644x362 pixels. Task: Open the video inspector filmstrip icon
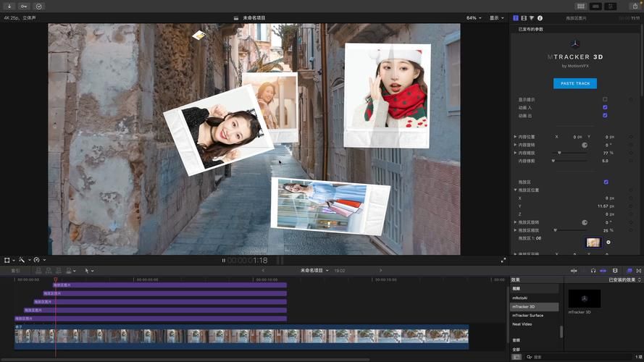(524, 18)
